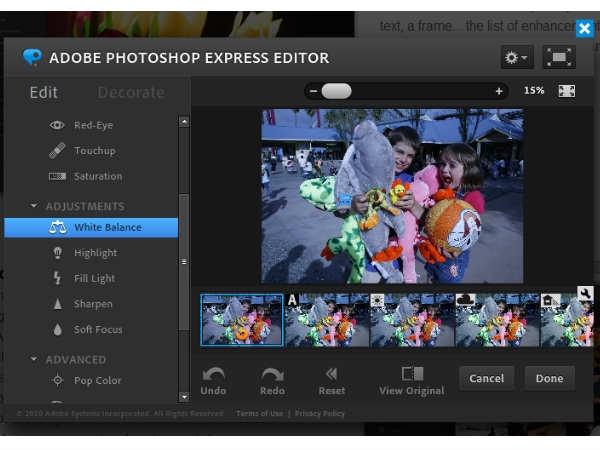Switch to the Decorate tab
Image resolution: width=600 pixels, height=450 pixels.
[131, 92]
